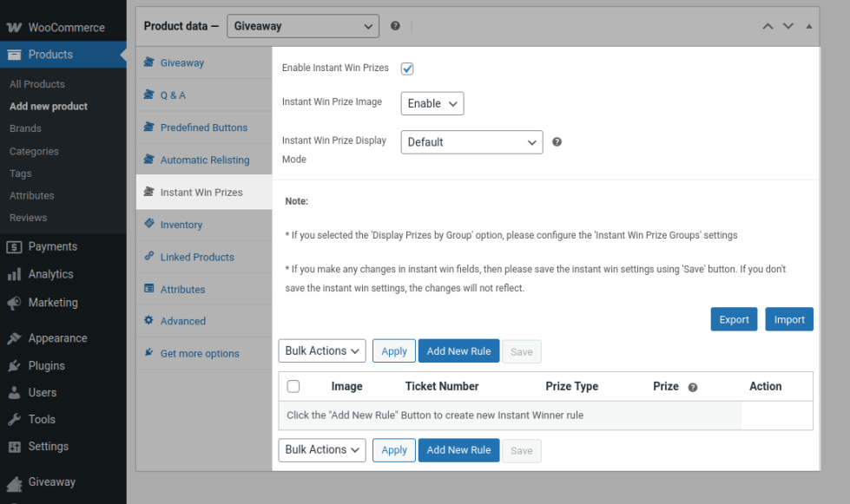Click the Plugins icon in sidebar
Screen dimensions: 850x504
[x=14, y=365]
